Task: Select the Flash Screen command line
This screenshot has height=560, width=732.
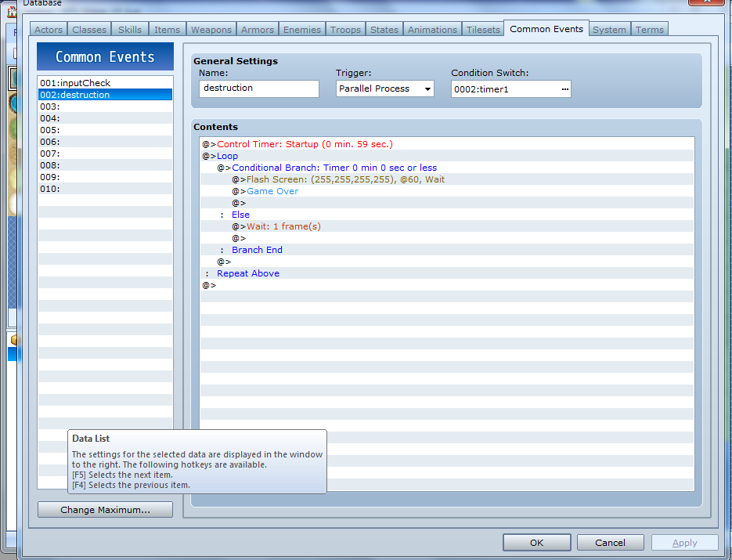Action: click(x=345, y=179)
